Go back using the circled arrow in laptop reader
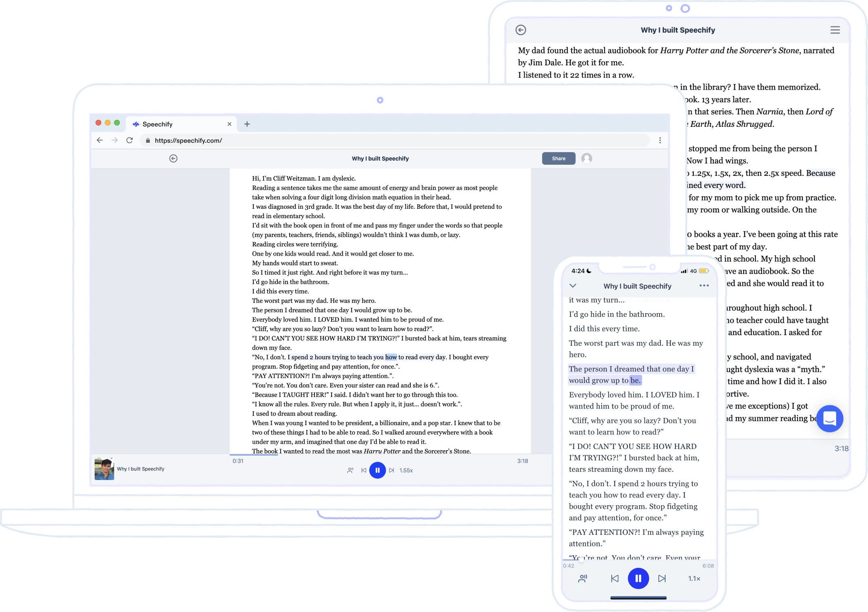 [x=173, y=158]
